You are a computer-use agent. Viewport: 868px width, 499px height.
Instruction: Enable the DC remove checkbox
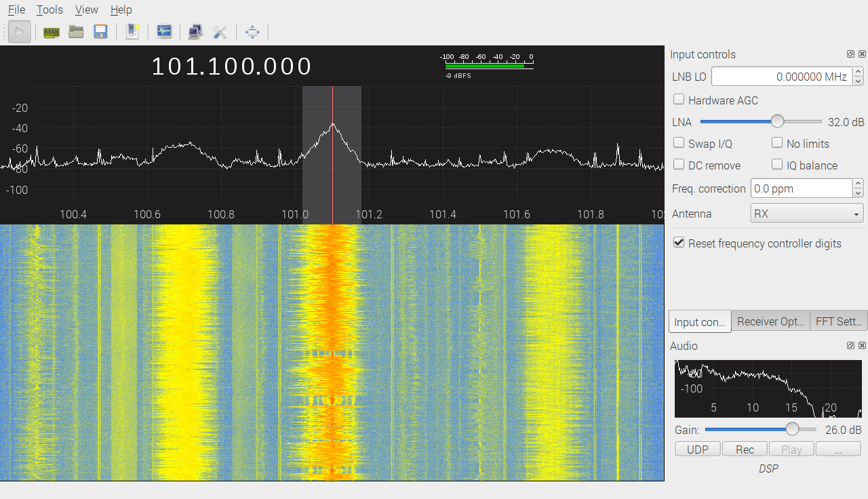point(679,165)
